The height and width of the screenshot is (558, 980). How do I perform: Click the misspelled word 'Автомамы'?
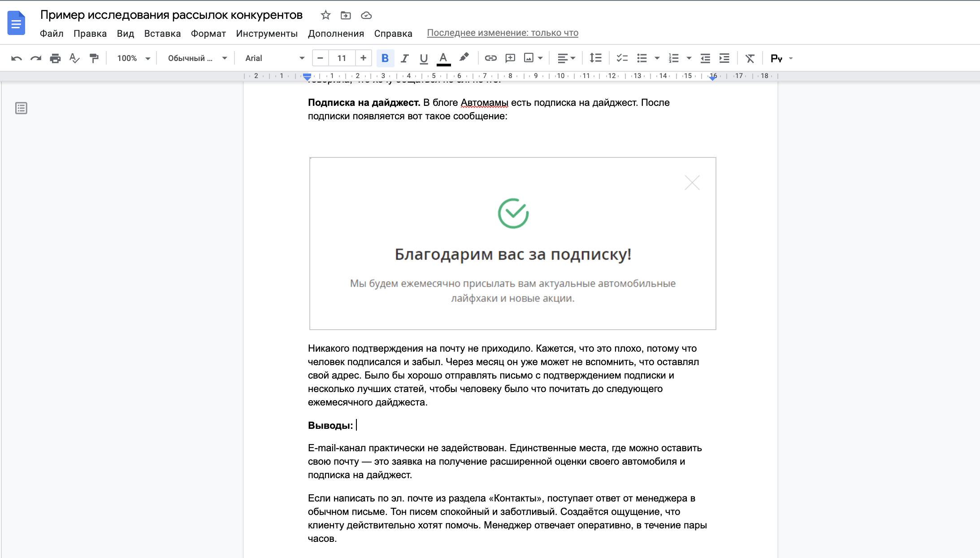click(484, 103)
